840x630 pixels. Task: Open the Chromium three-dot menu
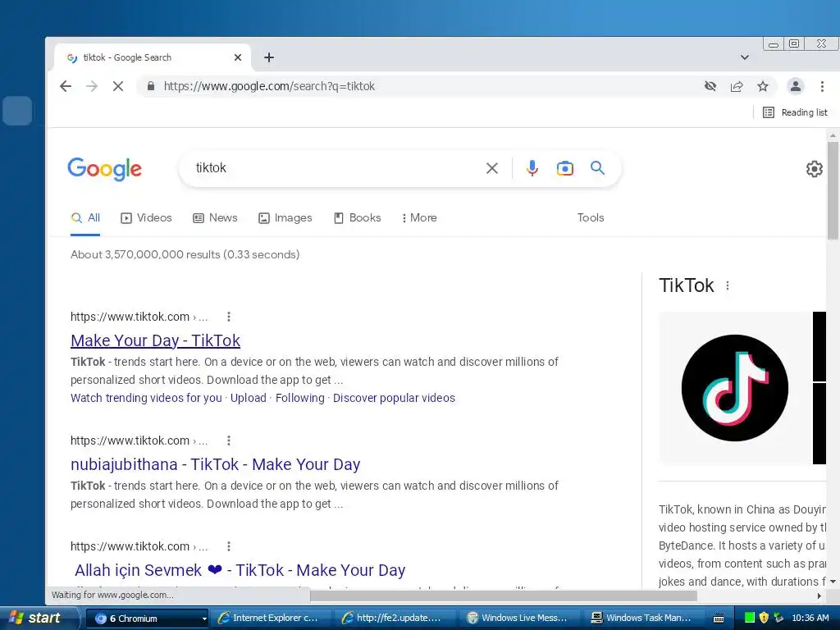tap(822, 86)
